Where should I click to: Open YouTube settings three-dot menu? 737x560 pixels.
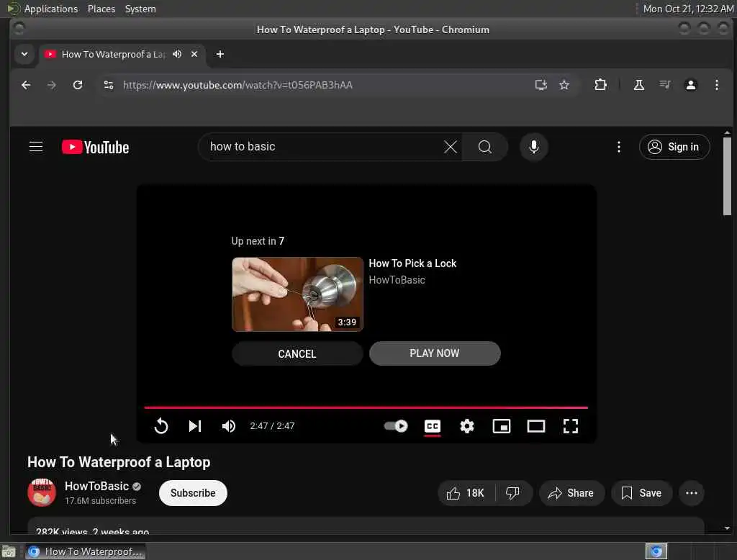click(x=618, y=147)
